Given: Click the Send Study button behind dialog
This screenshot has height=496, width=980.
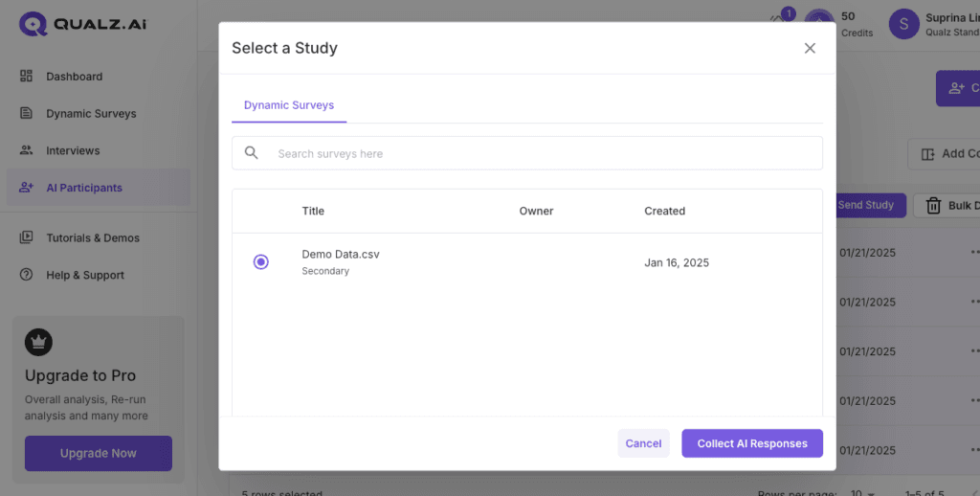Looking at the screenshot, I should point(871,205).
